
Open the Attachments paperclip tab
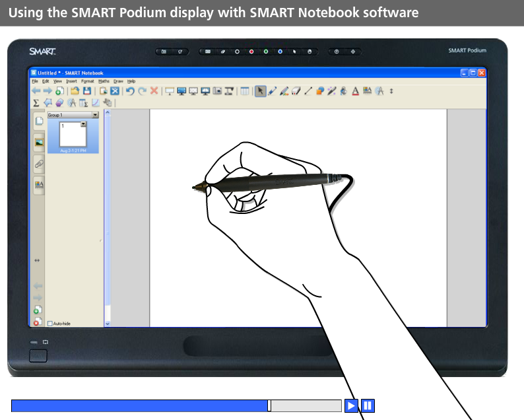coord(39,163)
